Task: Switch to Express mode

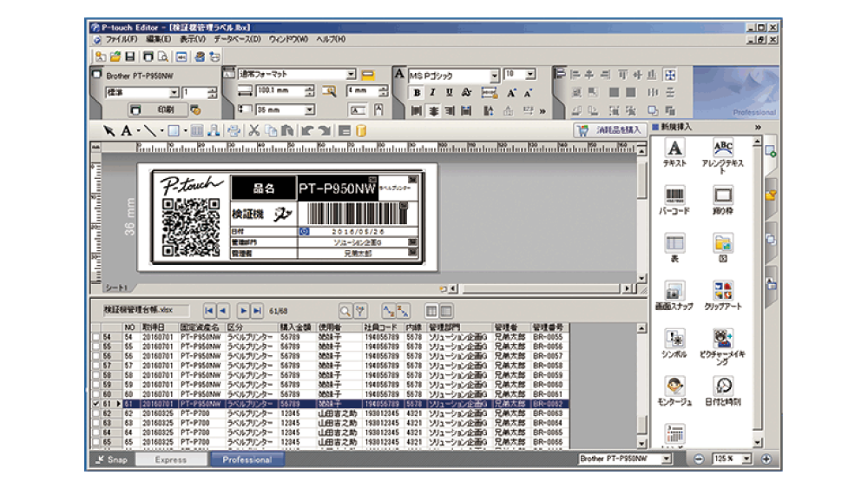Action: tap(171, 459)
